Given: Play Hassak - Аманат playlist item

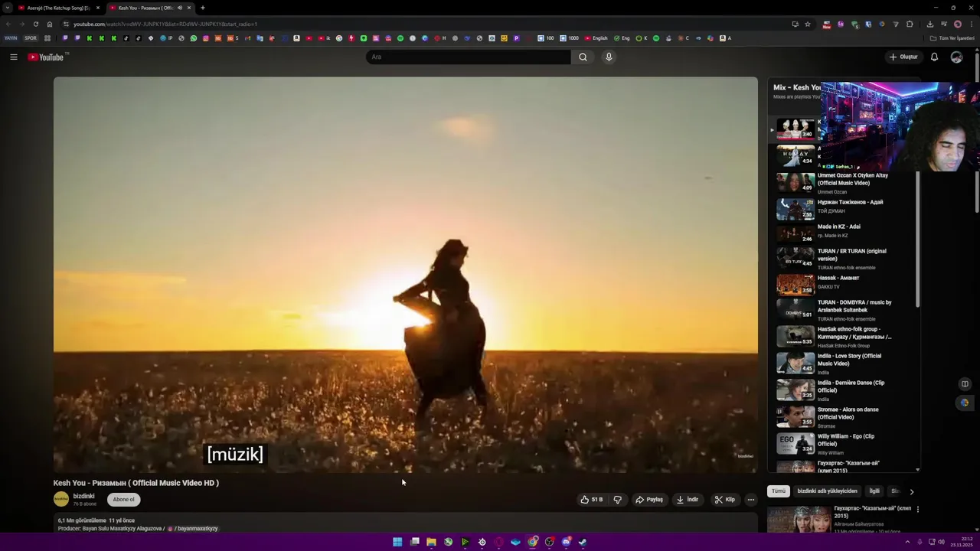Looking at the screenshot, I should click(845, 284).
